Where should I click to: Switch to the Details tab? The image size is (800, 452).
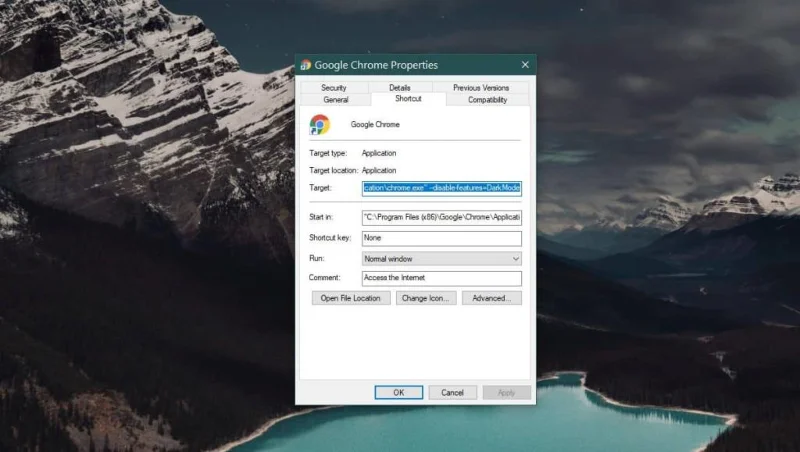(x=399, y=87)
